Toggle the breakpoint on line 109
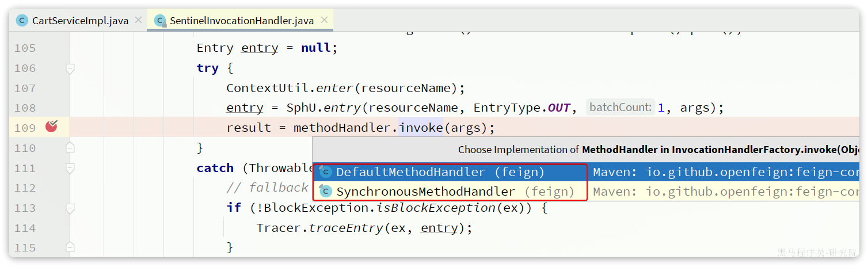Viewport: 868px width, 267px height. (52, 127)
